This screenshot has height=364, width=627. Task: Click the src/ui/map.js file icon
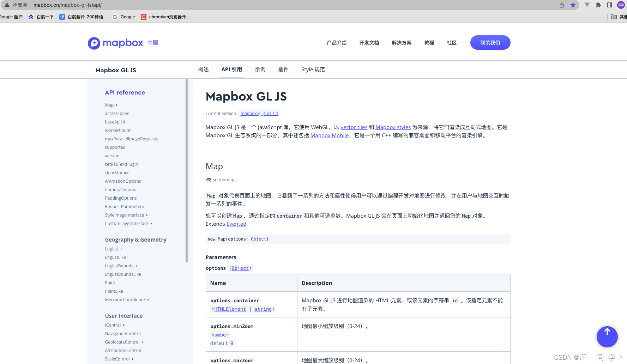209,180
